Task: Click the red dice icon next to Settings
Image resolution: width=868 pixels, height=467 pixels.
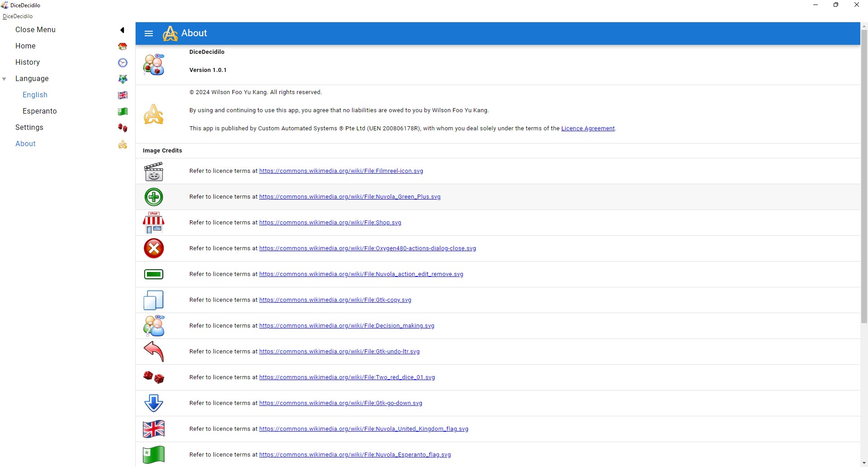Action: click(x=123, y=128)
